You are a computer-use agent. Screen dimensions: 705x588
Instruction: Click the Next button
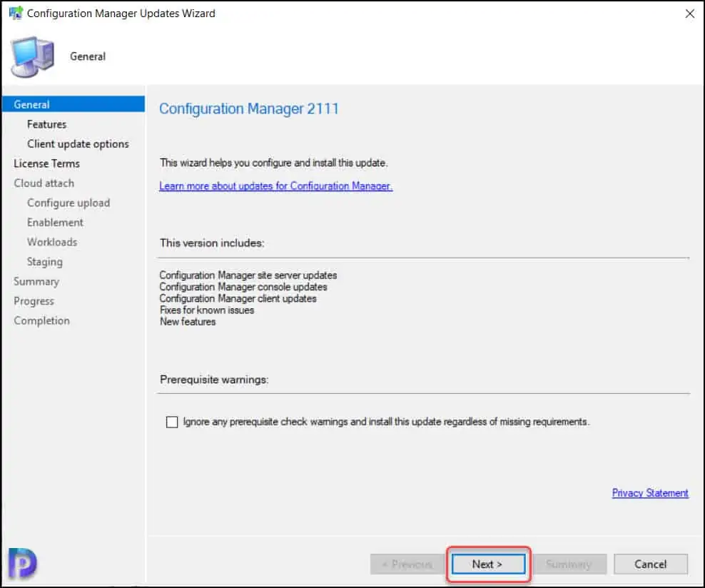tap(488, 564)
